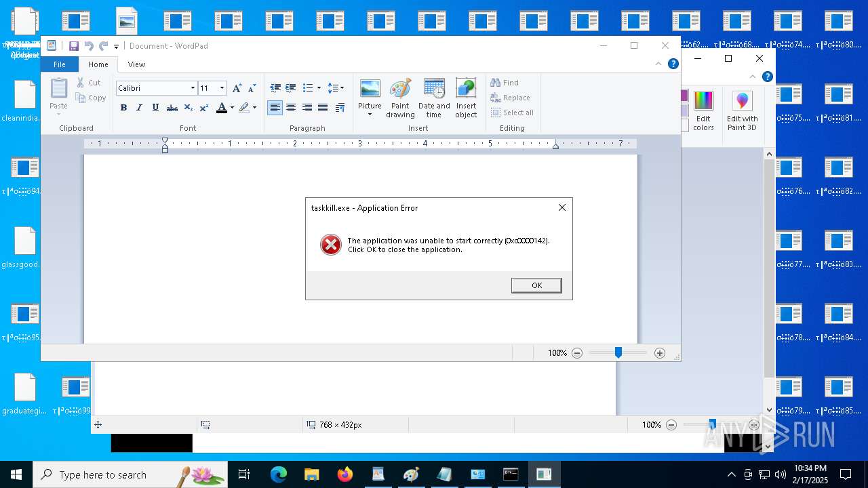Screen dimensions: 868x488
Task: Click the Decrease indent icon
Action: tap(275, 88)
